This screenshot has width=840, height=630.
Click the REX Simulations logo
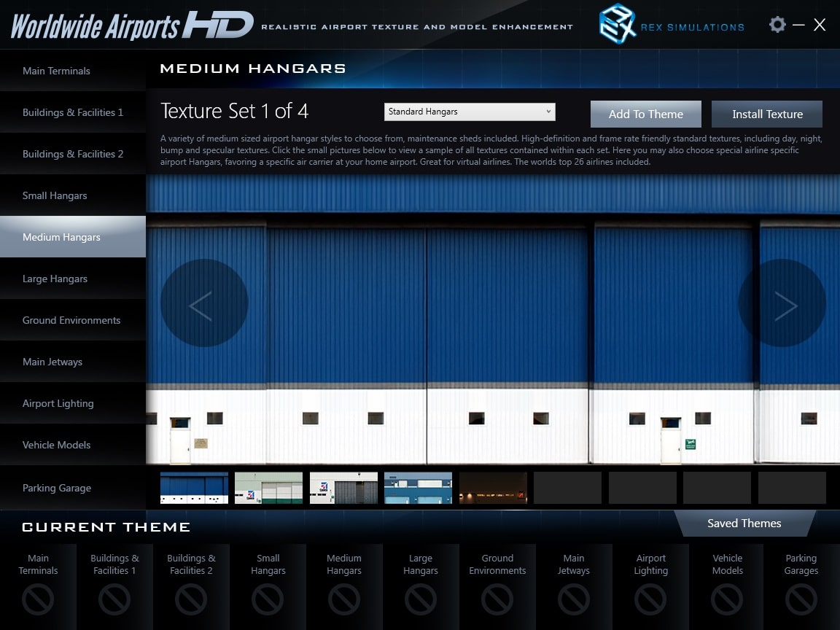616,25
